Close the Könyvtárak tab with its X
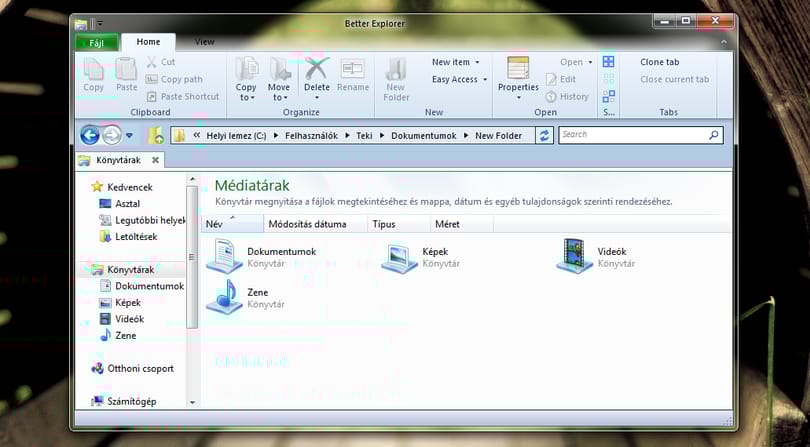 pos(155,160)
